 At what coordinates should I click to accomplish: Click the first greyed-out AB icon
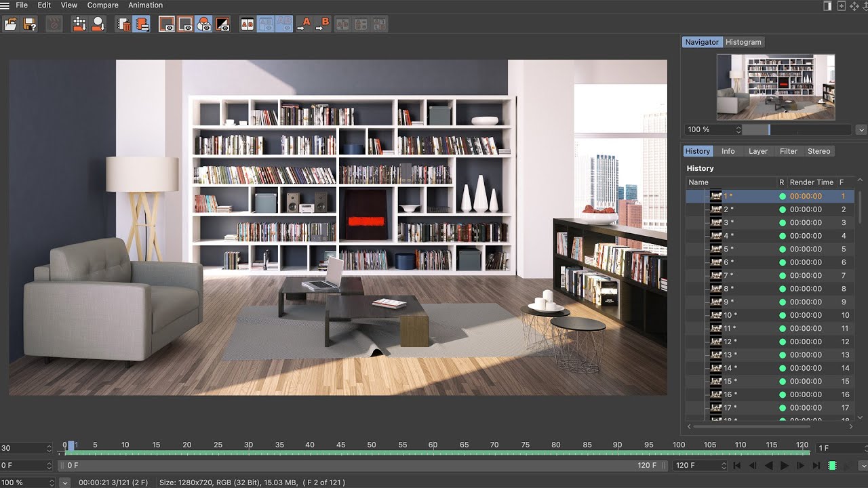342,24
